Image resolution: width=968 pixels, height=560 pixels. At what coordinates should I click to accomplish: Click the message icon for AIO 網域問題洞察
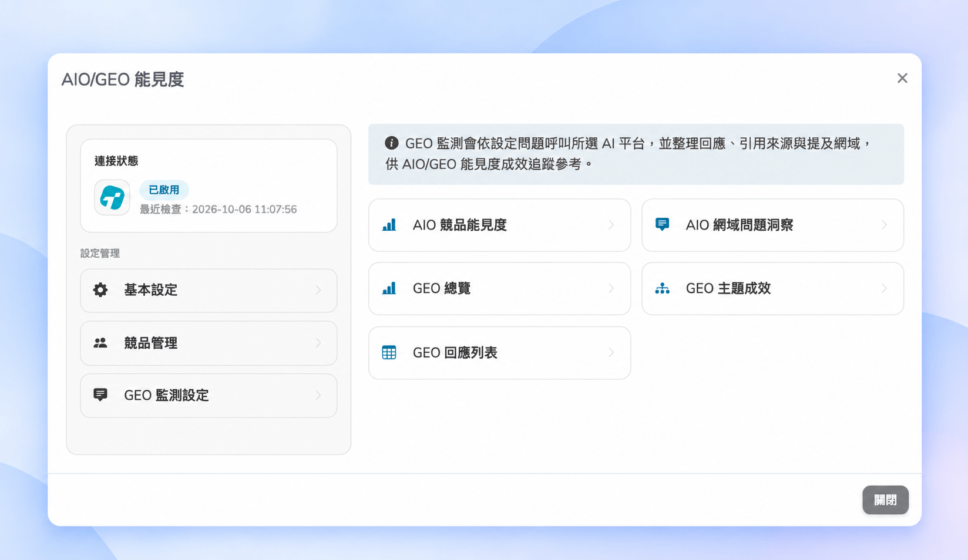pyautogui.click(x=662, y=225)
